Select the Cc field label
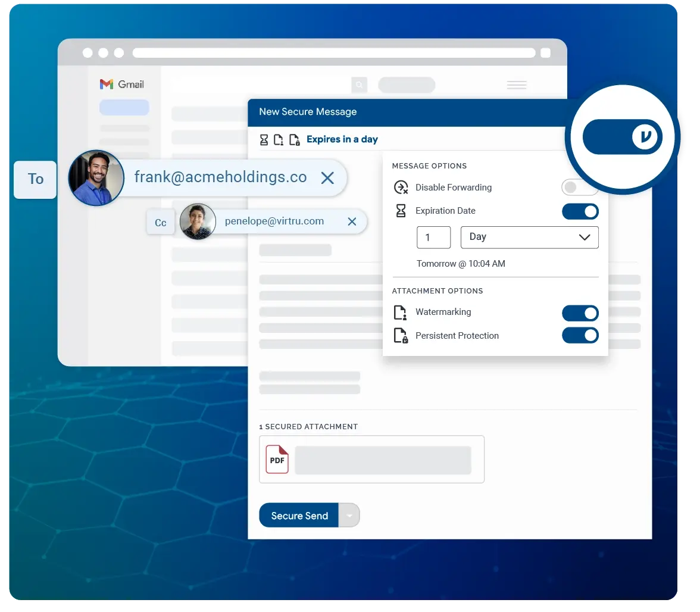Viewport: 700px width, 612px height. click(160, 222)
